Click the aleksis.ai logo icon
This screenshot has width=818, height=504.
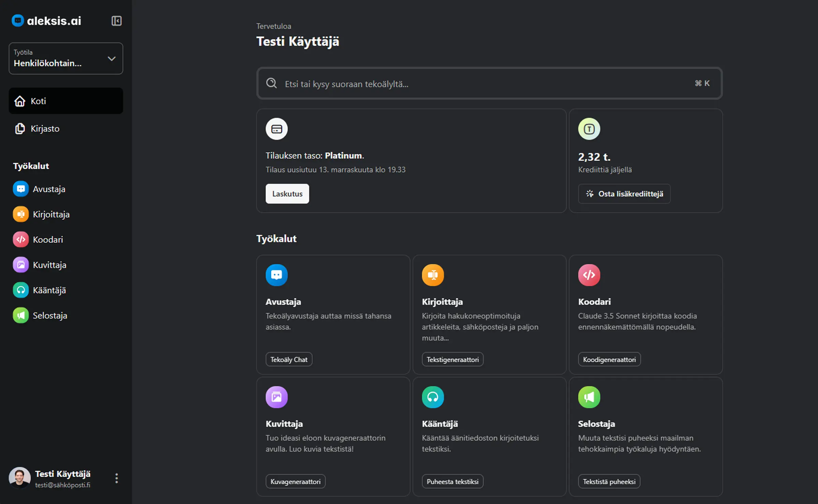[17, 20]
